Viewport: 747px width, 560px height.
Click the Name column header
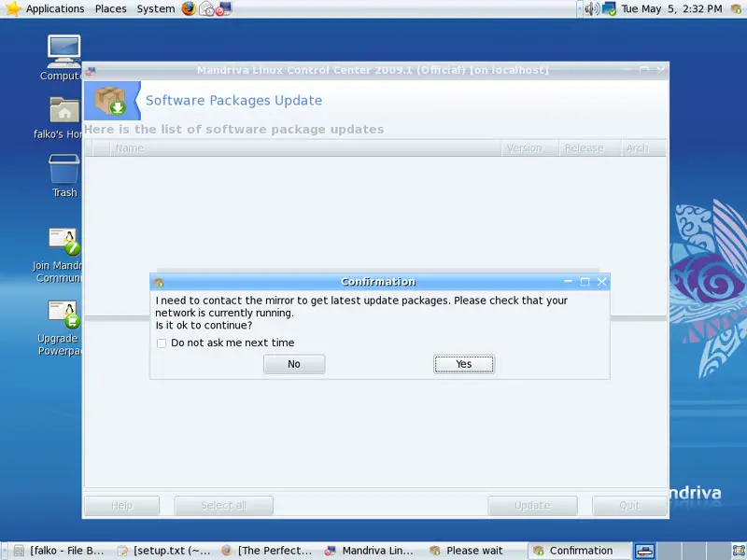[305, 148]
